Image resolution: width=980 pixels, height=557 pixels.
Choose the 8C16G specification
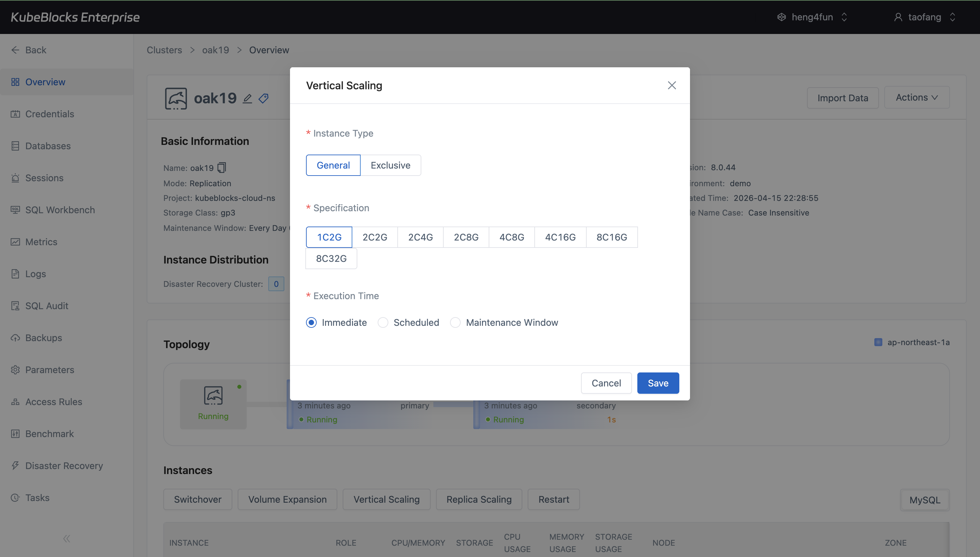point(611,237)
